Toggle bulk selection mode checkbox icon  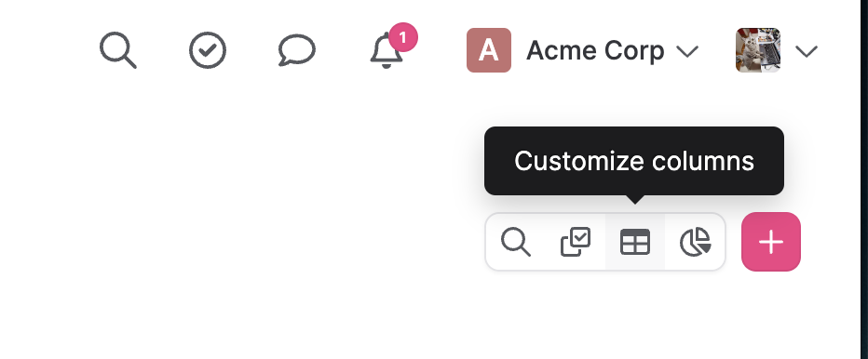coord(576,243)
